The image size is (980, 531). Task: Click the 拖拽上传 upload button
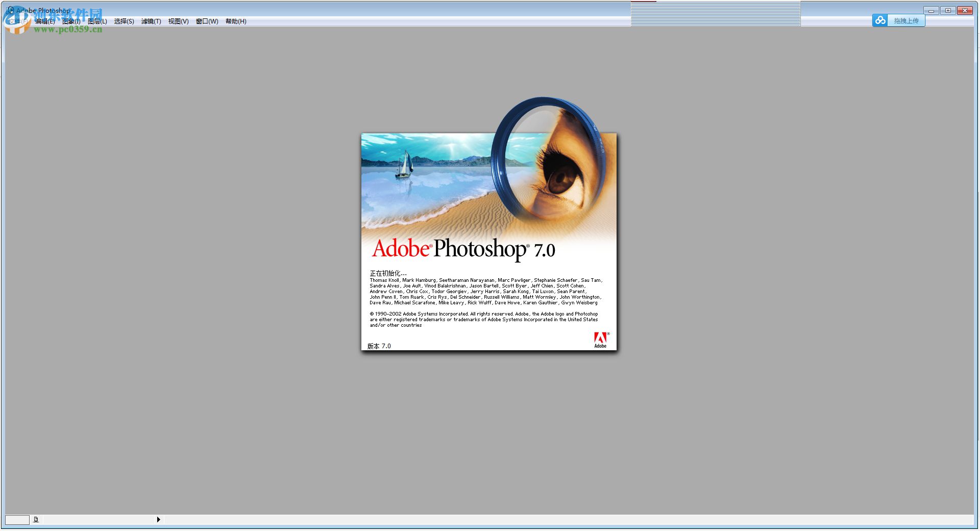tap(906, 21)
